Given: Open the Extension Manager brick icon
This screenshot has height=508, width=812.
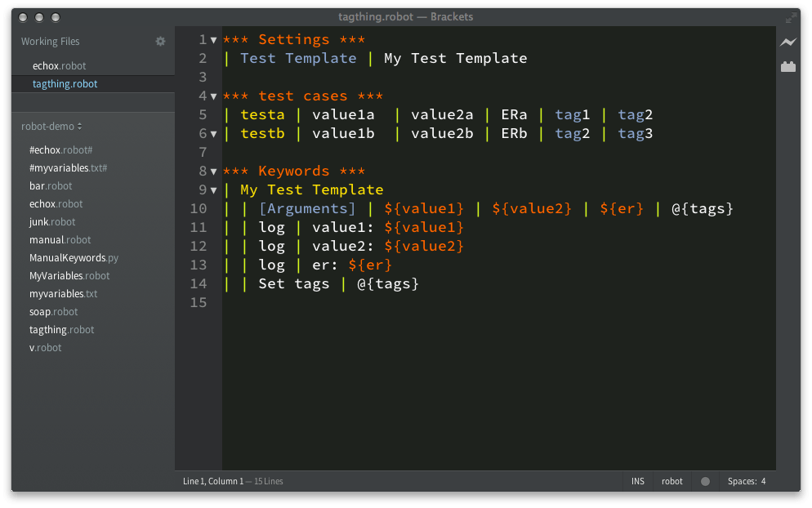Looking at the screenshot, I should pos(787,66).
